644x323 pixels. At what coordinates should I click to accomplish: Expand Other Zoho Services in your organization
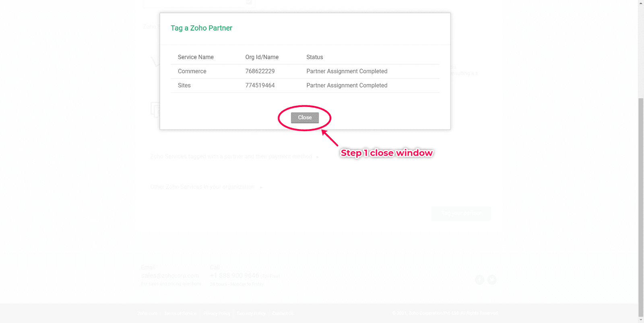[206, 187]
